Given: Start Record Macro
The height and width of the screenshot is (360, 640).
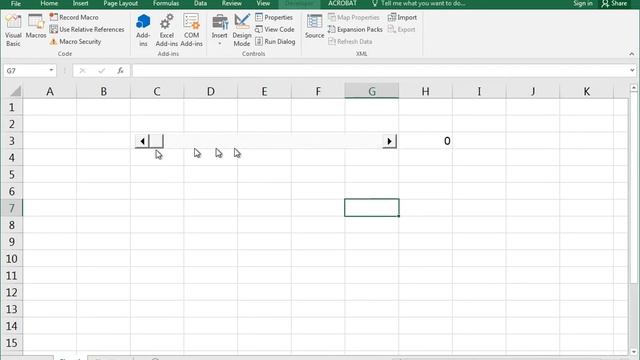Looking at the screenshot, I should click(x=74, y=17).
